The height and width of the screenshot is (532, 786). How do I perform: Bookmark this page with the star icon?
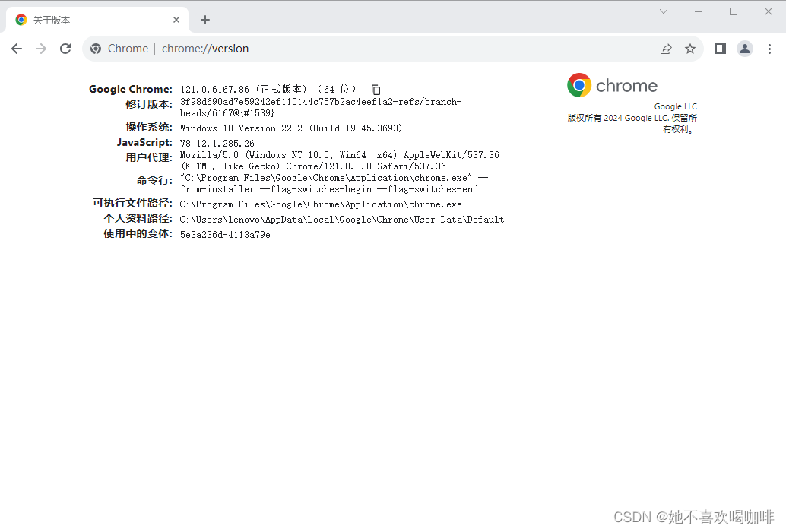click(690, 49)
